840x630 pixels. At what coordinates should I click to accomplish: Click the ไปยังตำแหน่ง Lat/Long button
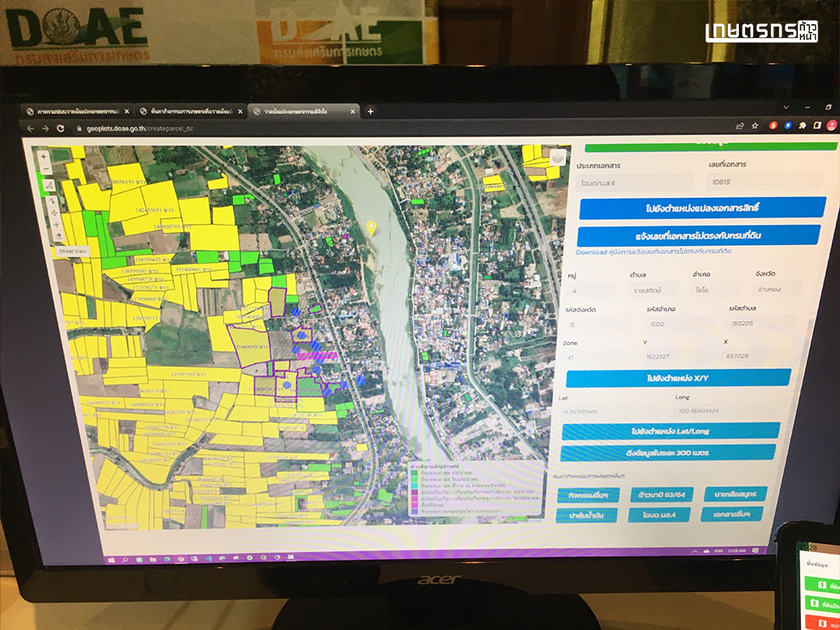point(670,431)
